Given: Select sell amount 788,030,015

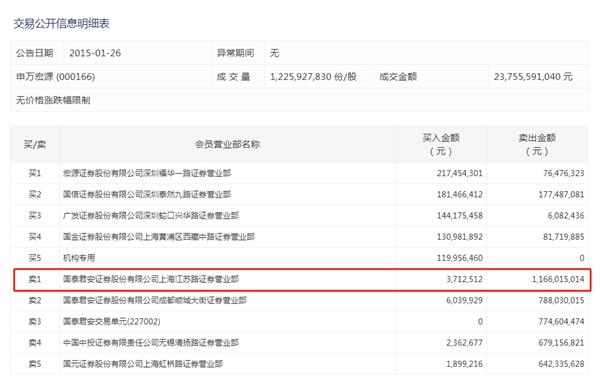Looking at the screenshot, I should pos(561,300).
